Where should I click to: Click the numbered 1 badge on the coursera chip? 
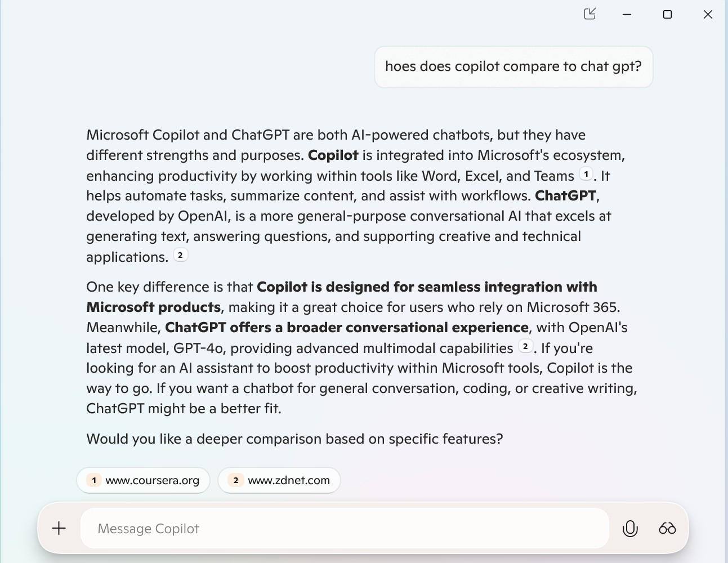tap(93, 480)
